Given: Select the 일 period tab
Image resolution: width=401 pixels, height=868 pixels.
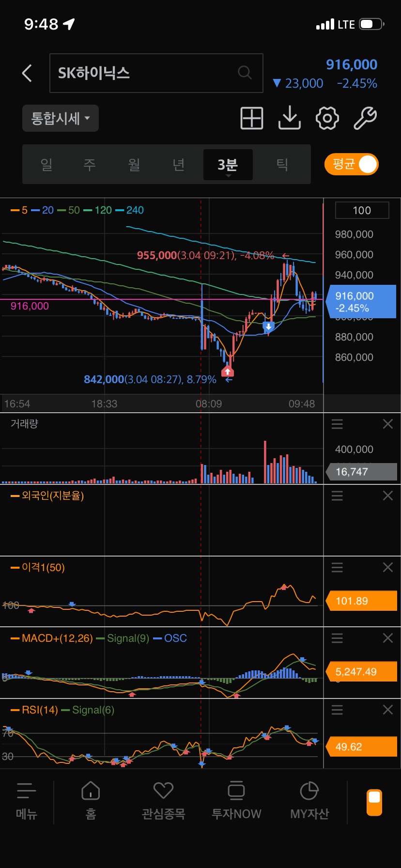Looking at the screenshot, I should (x=46, y=165).
